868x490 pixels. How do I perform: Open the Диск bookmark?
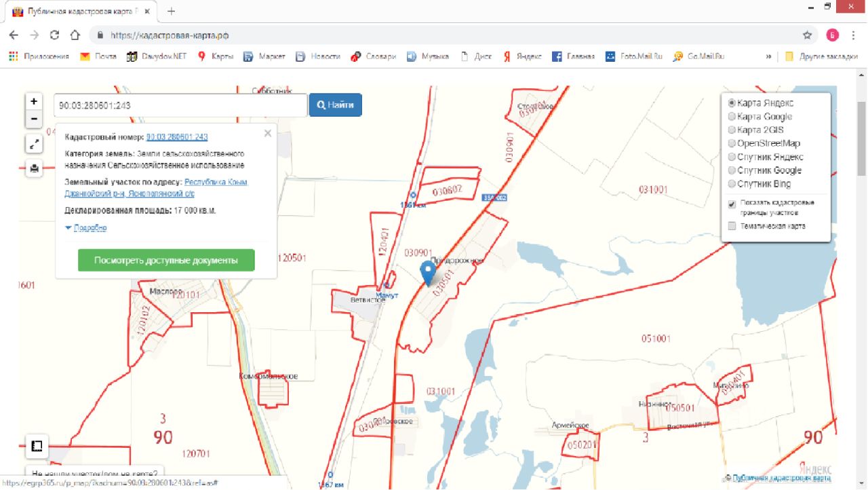(x=476, y=56)
